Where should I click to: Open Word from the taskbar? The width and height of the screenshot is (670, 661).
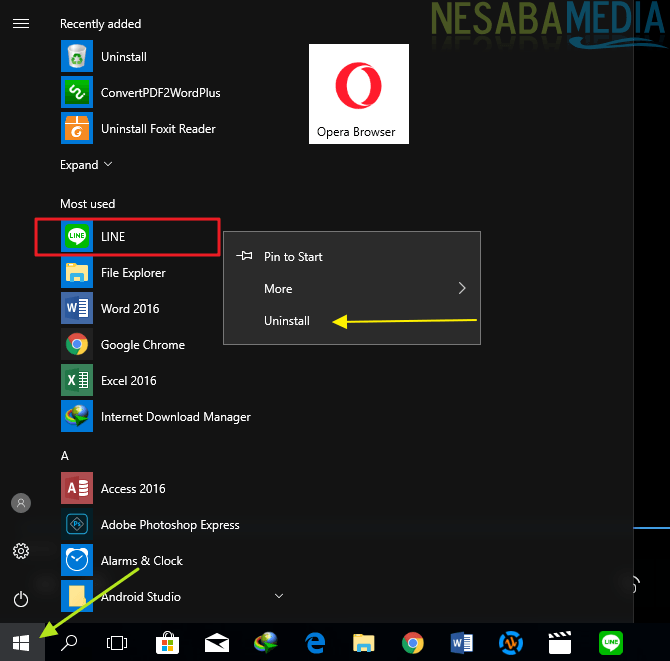point(461,643)
